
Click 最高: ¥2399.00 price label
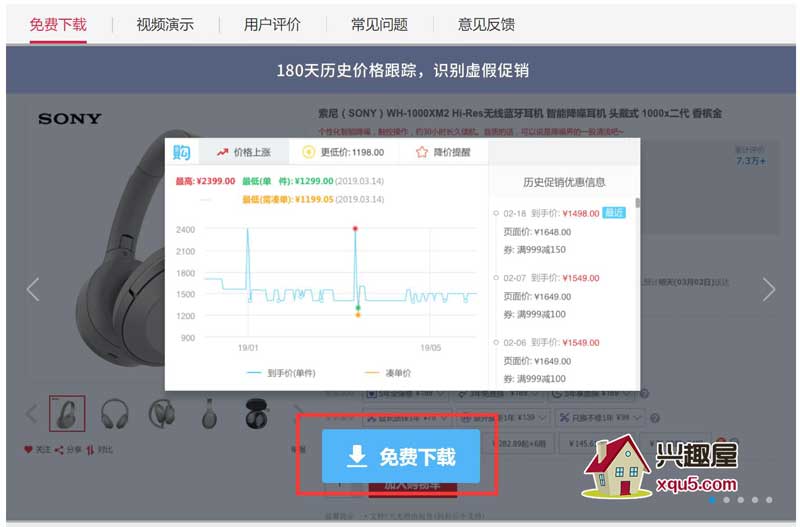[205, 181]
